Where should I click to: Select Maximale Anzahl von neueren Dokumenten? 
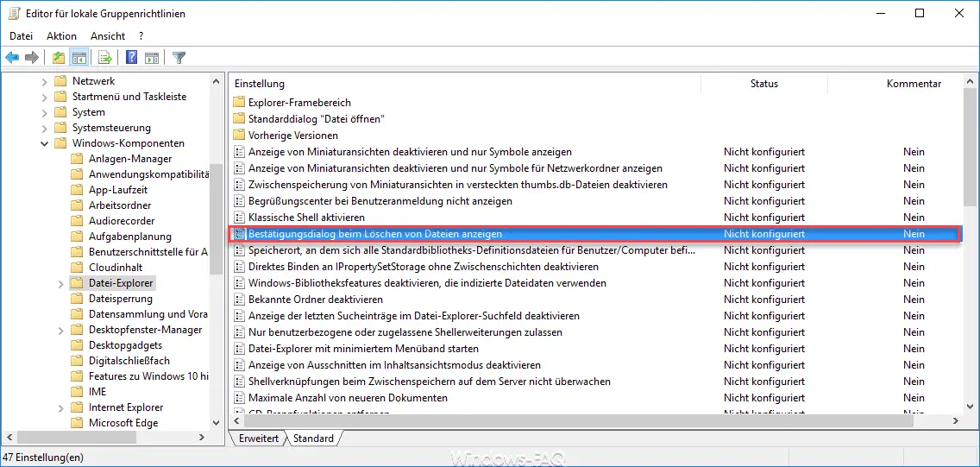tap(348, 398)
